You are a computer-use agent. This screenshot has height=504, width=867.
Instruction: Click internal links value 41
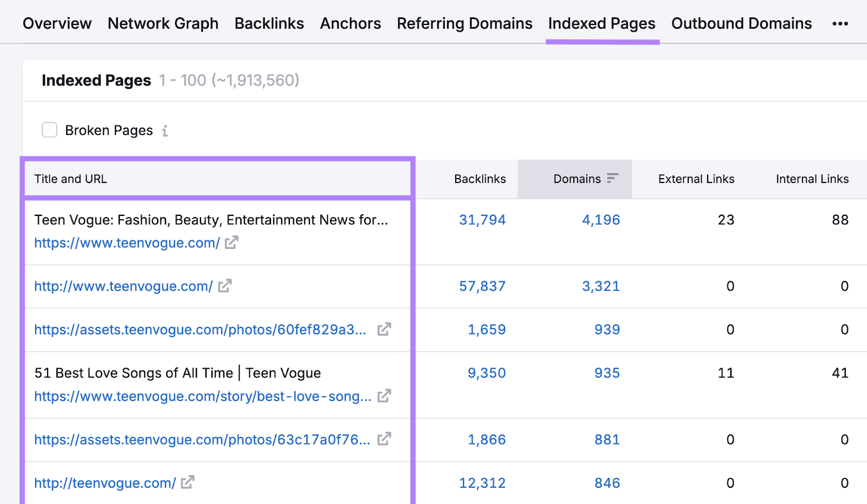click(840, 373)
